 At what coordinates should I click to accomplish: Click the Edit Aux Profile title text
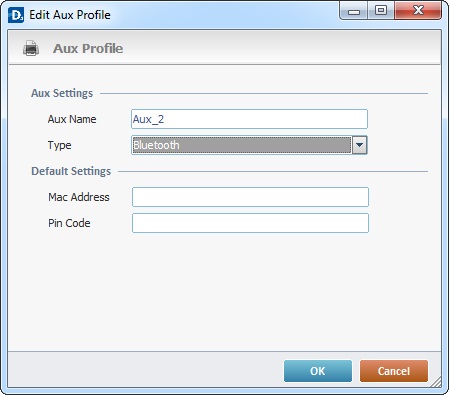(70, 15)
